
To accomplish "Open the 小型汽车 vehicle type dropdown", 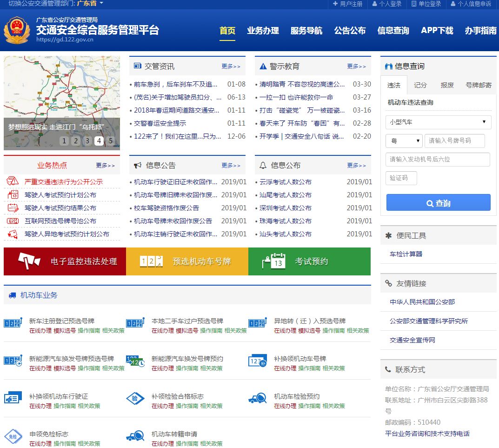I will click(438, 121).
